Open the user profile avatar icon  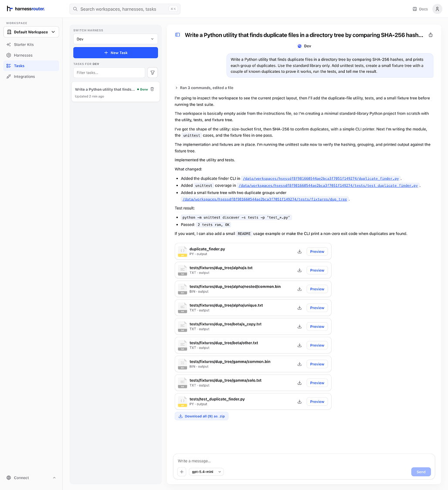pos(437,9)
